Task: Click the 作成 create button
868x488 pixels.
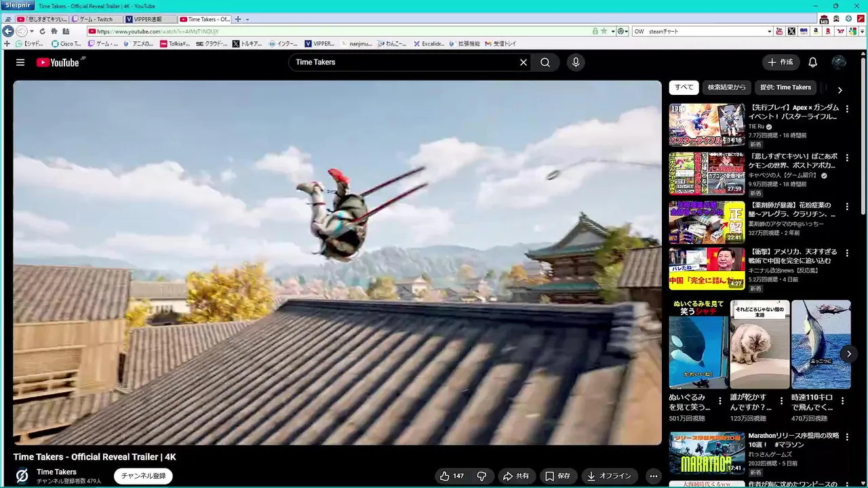Action: coord(781,62)
